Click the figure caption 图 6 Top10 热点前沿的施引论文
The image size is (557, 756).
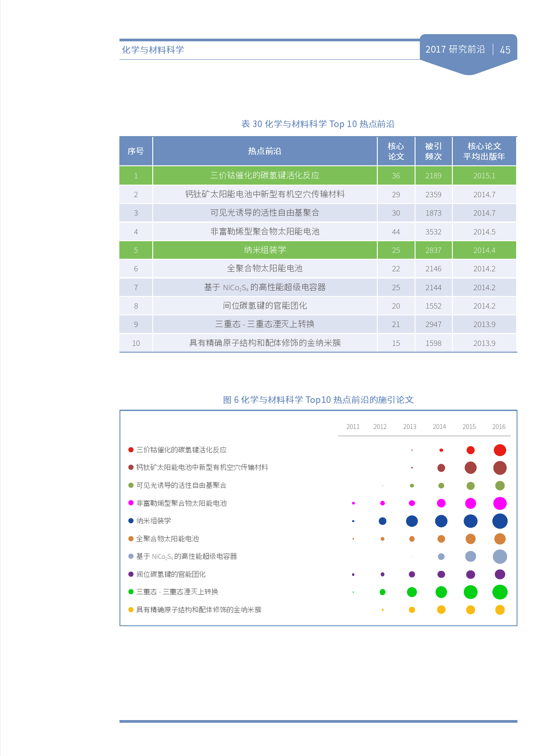pyautogui.click(x=318, y=400)
